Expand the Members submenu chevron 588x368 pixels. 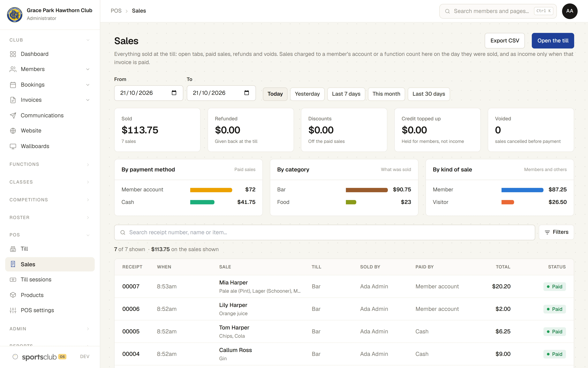coord(88,69)
